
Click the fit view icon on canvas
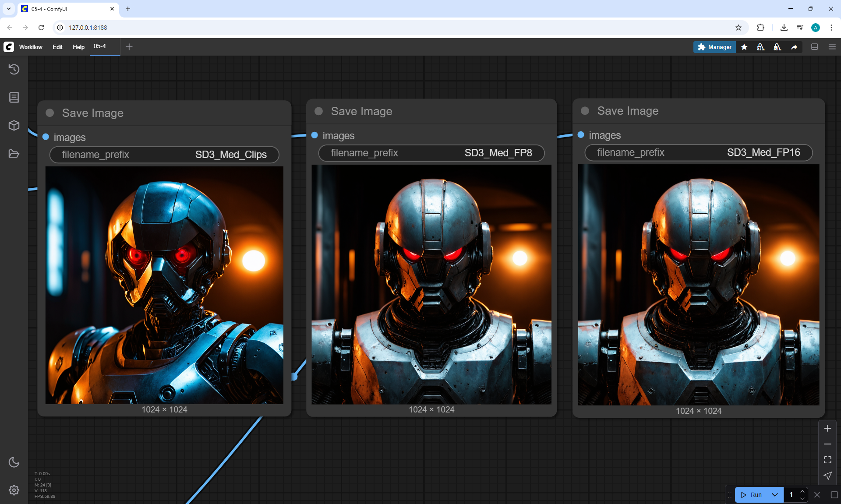pyautogui.click(x=827, y=460)
